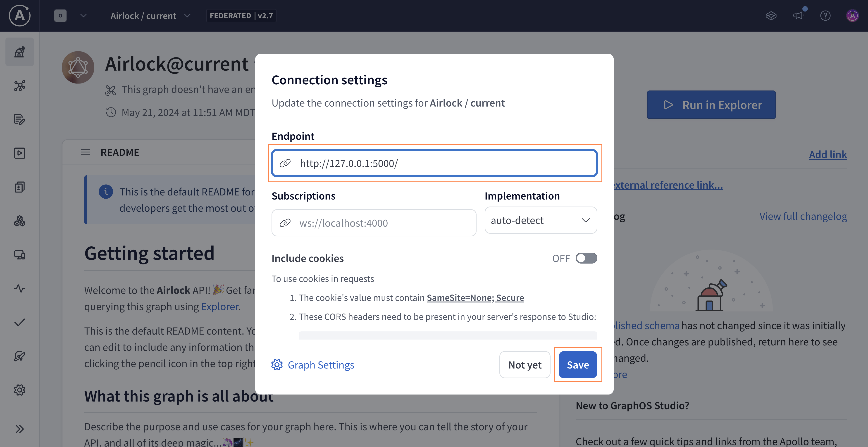Select the Launches rocket icon in sidebar
The height and width of the screenshot is (447, 868).
[19, 356]
